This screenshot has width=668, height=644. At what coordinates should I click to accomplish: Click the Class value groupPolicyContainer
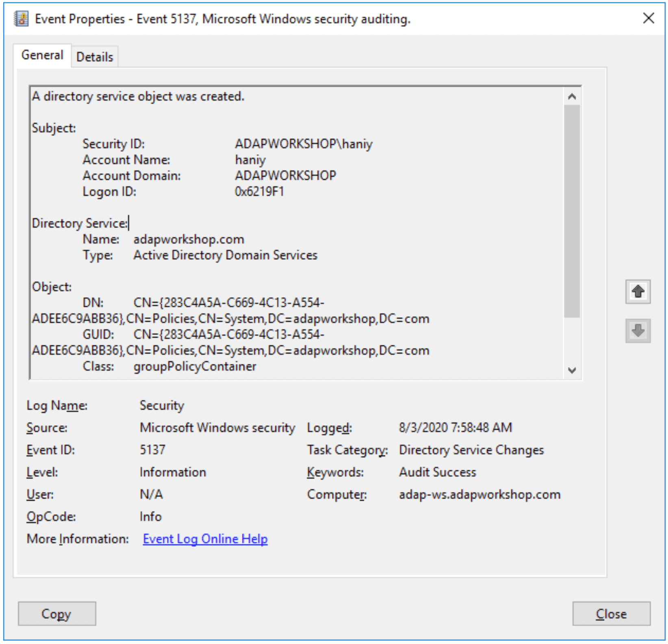click(195, 366)
